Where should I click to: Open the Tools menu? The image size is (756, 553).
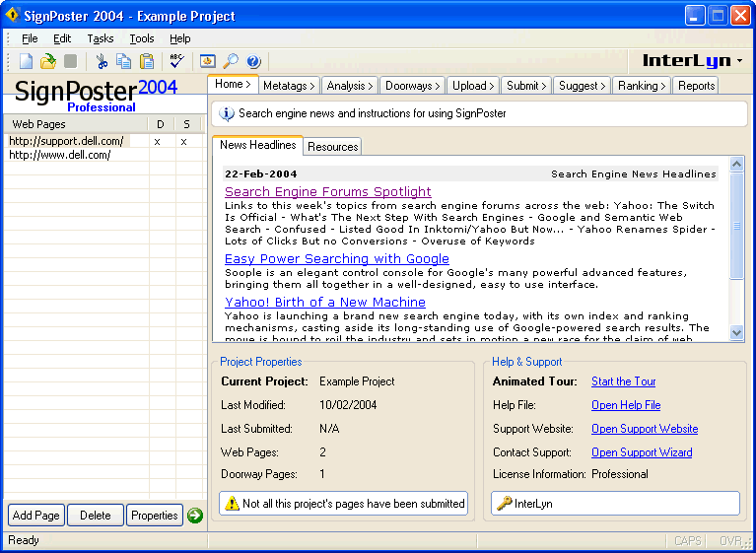click(x=142, y=38)
